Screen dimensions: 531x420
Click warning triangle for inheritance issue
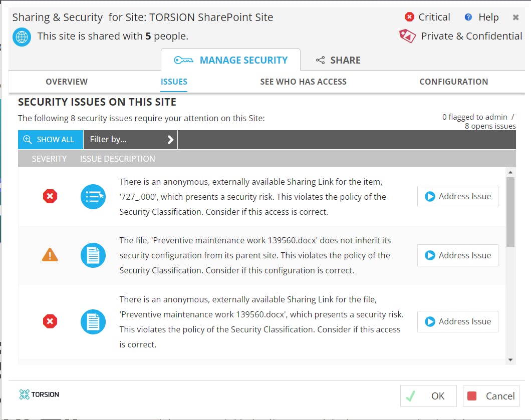pyautogui.click(x=50, y=255)
